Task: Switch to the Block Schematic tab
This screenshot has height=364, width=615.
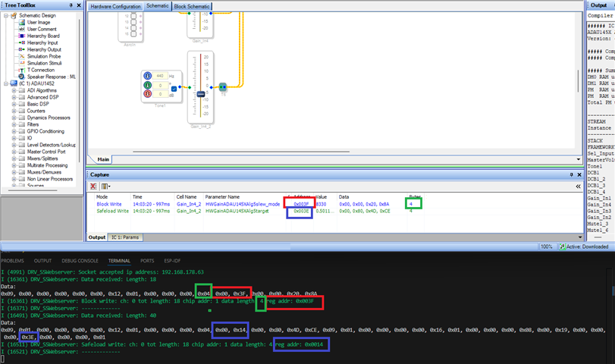Action: pos(192,7)
